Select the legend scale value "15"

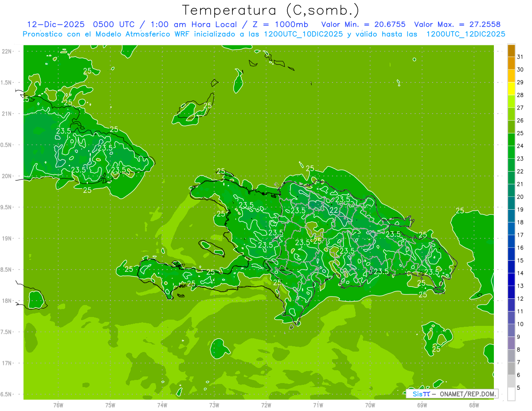coord(520,260)
